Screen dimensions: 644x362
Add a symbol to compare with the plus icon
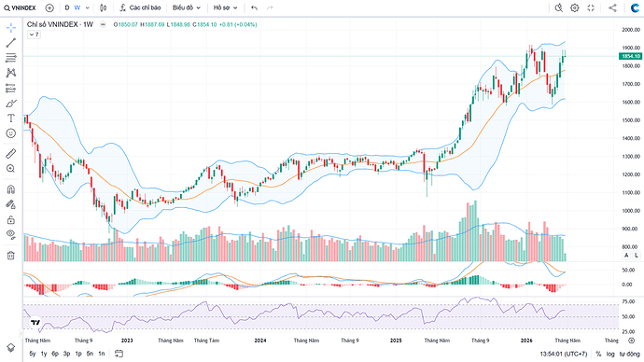49,7
